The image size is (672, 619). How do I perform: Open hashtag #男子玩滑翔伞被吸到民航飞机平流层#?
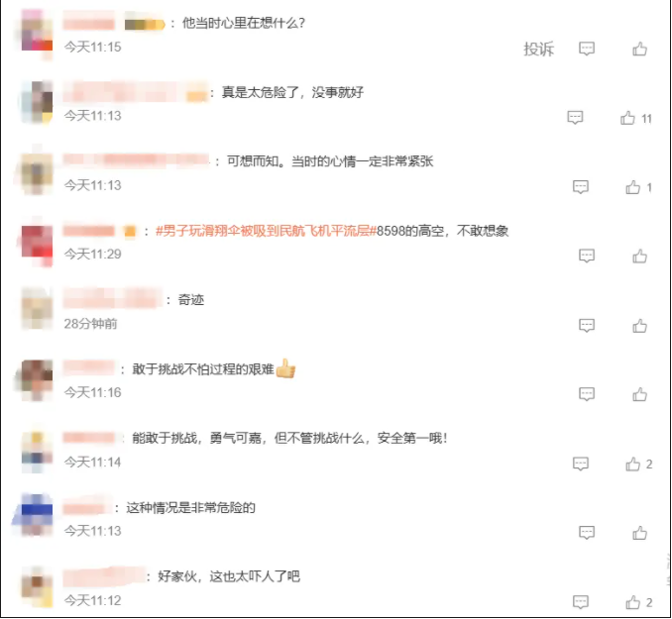point(266,231)
